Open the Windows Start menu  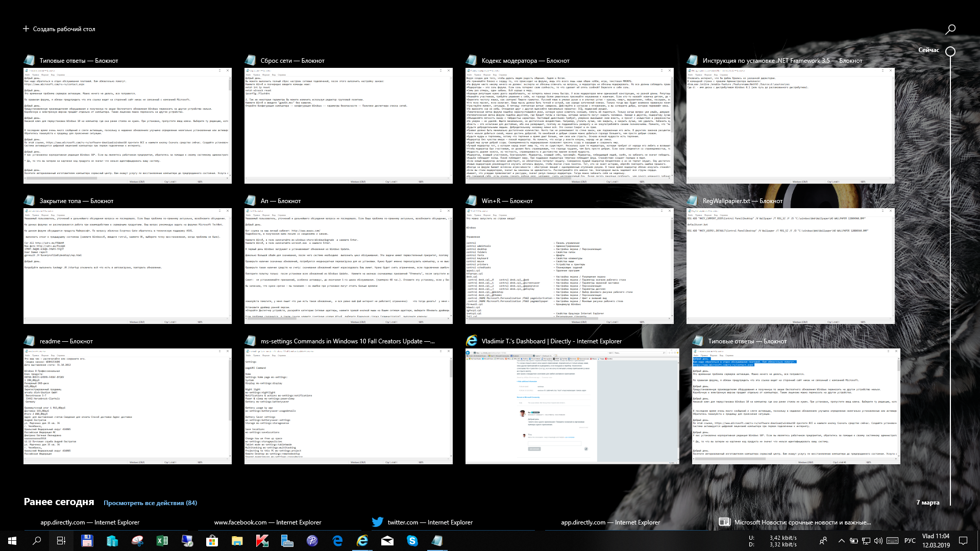coord(12,541)
